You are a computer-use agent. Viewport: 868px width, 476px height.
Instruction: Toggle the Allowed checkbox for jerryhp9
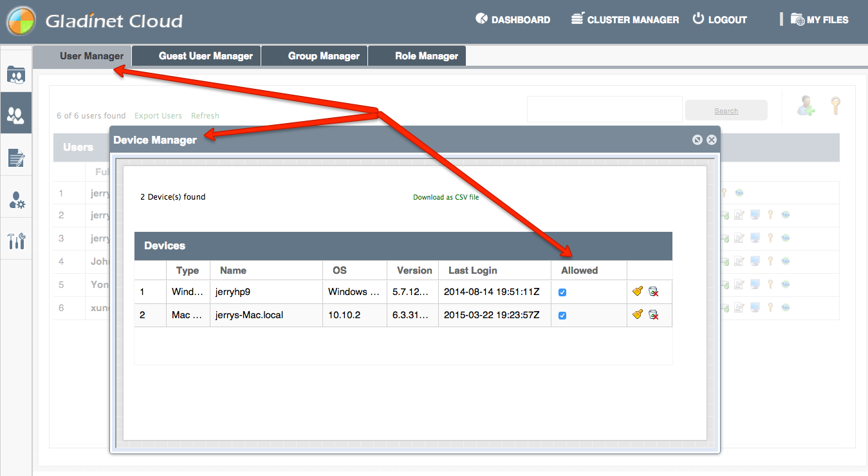[x=562, y=292]
